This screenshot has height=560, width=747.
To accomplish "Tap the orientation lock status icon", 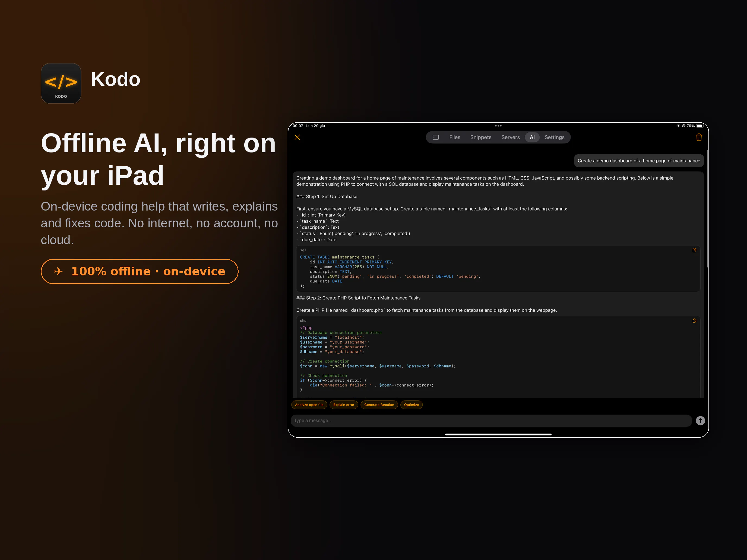I will point(683,126).
